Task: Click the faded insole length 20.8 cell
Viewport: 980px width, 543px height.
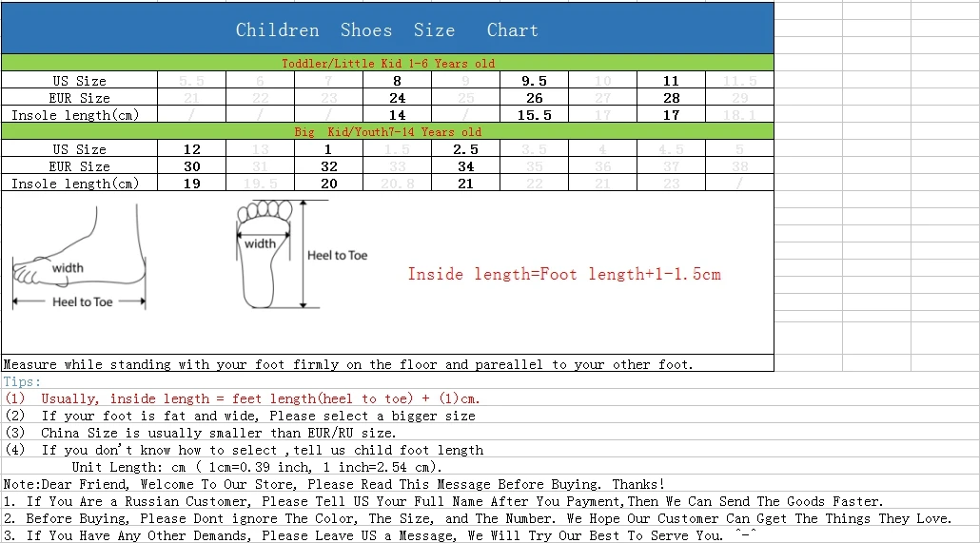Action: 397,184
